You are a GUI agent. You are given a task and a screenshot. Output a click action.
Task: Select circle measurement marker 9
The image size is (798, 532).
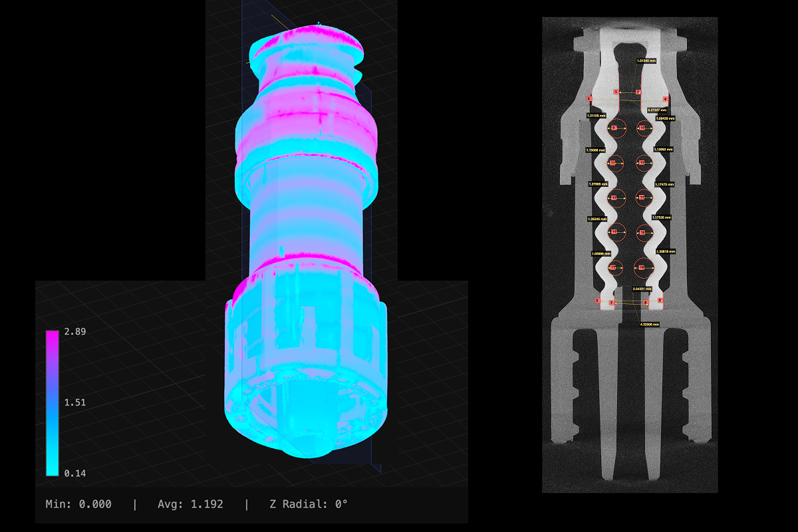(614, 128)
